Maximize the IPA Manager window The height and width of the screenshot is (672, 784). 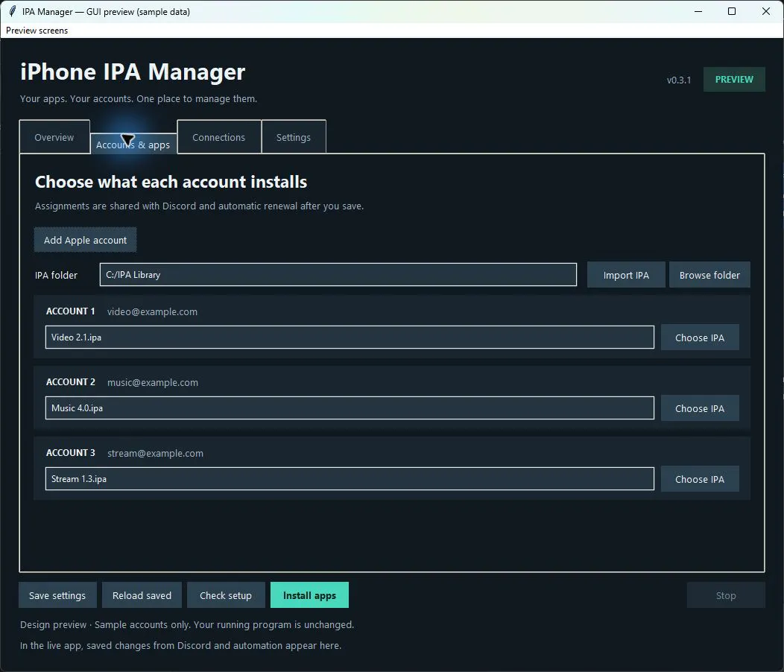tap(732, 11)
